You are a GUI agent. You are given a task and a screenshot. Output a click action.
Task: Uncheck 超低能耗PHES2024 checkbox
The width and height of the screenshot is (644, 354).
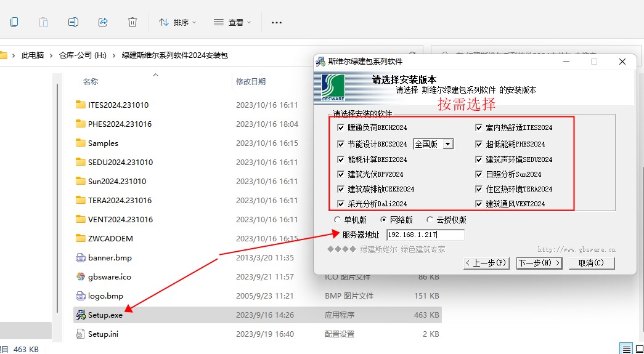478,144
